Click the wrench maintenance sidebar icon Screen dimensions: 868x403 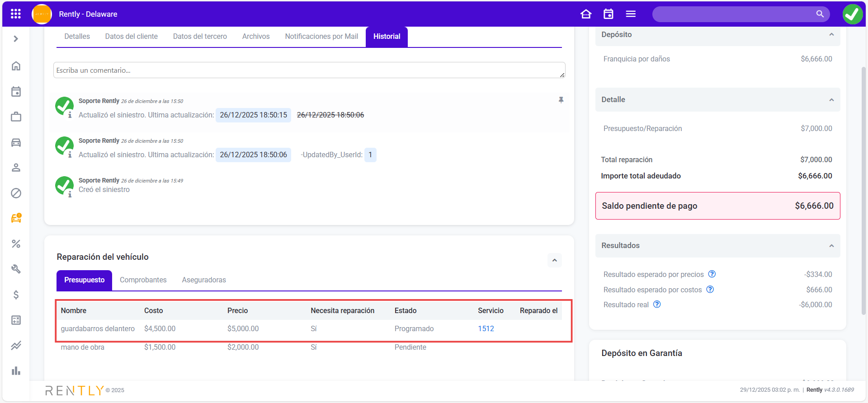coord(16,269)
